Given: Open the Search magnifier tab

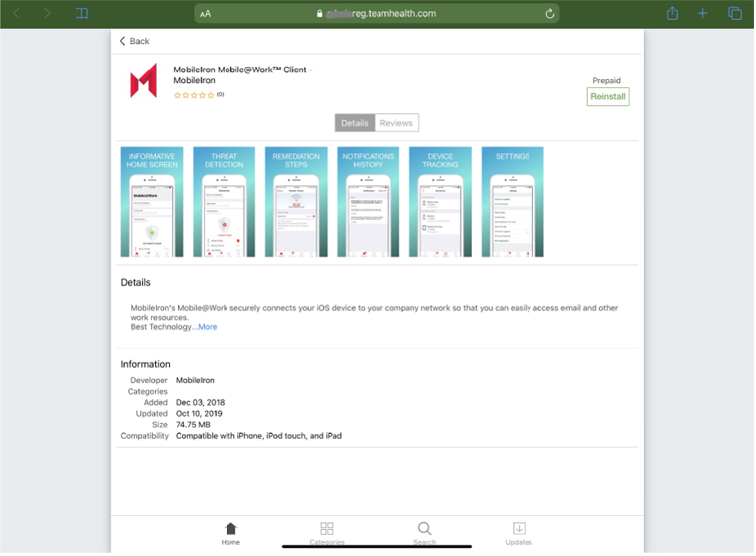Looking at the screenshot, I should click(x=424, y=532).
